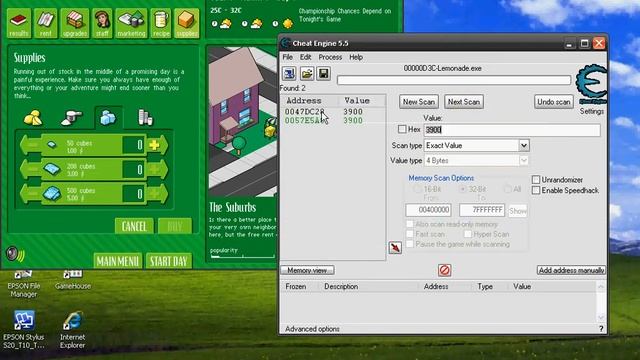Open the marketing icon in the game
Viewport: 640px width, 360px height.
point(131,23)
